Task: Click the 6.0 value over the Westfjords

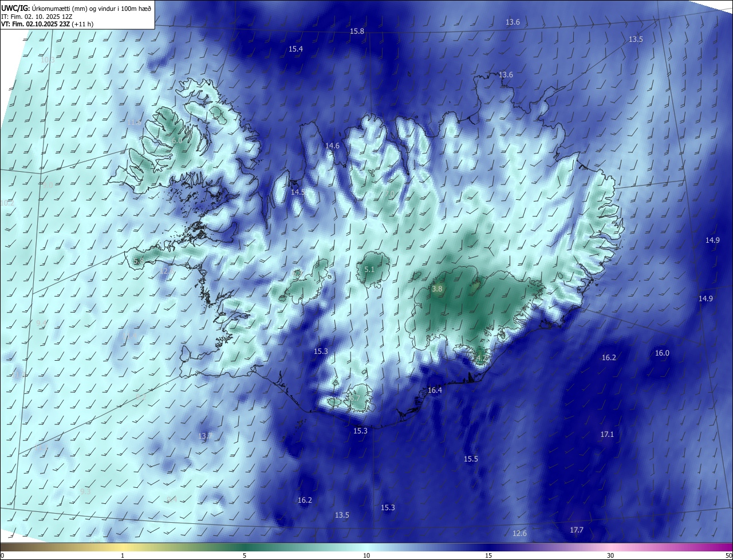Action: pos(177,141)
